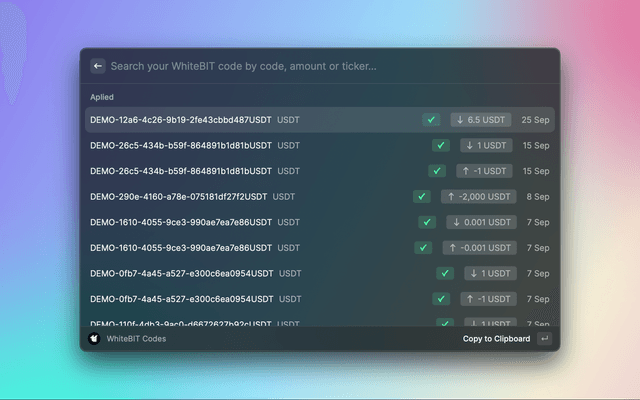
Task: Click the Aplied section header
Action: point(102,97)
